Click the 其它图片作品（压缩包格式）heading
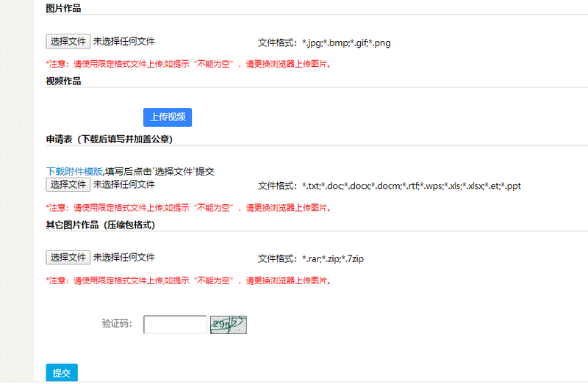The image size is (588, 384). [100, 225]
